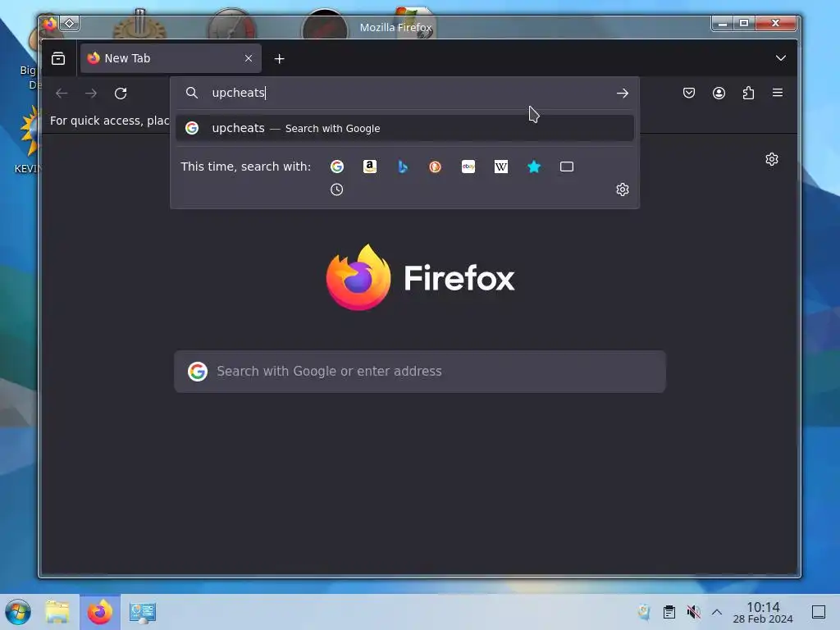The width and height of the screenshot is (840, 630).
Task: Open the clipboard tray icon
Action: [669, 612]
